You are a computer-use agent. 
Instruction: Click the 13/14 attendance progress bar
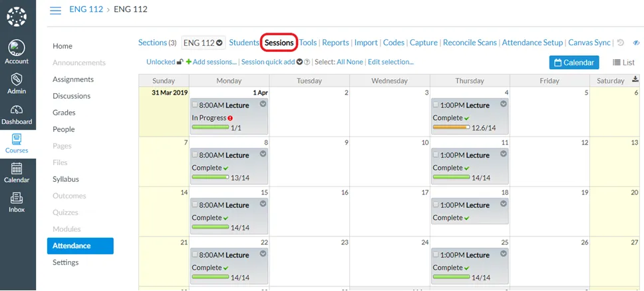[x=210, y=178]
